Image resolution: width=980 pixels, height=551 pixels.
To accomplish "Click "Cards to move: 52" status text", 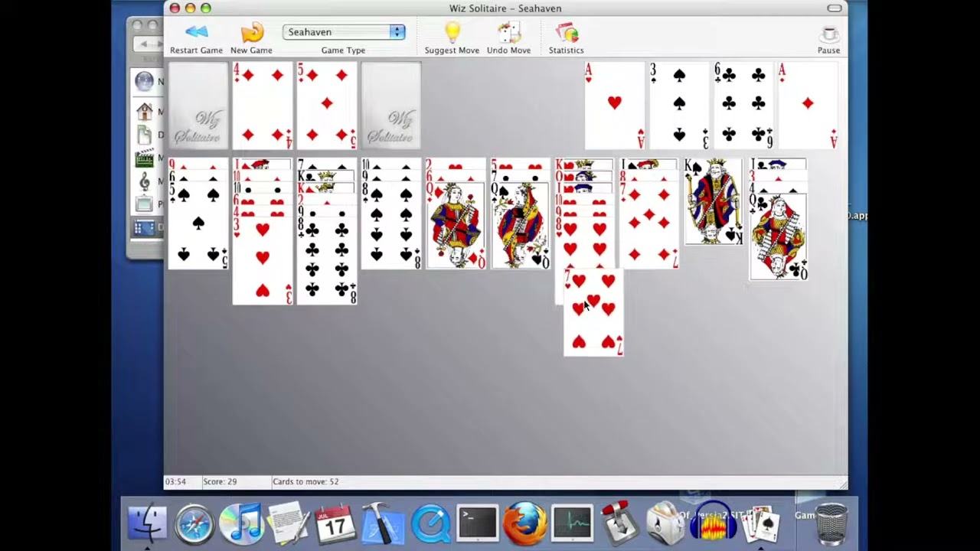I will tap(305, 481).
